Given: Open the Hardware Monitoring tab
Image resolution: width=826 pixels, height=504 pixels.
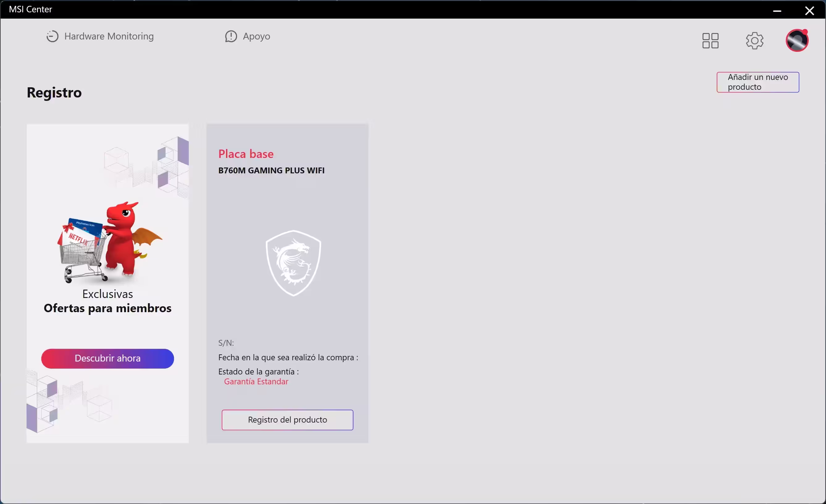Looking at the screenshot, I should point(100,36).
